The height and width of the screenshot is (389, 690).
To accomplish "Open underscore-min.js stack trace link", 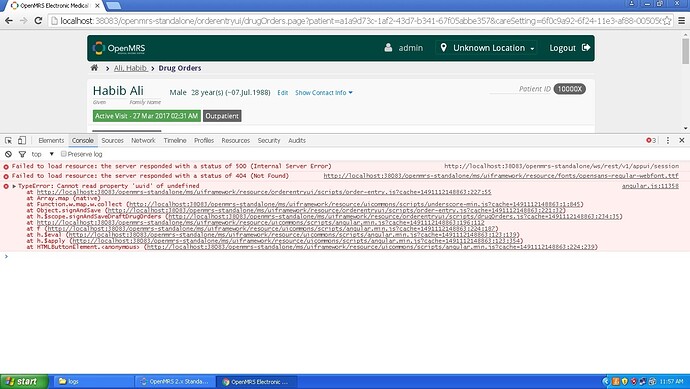I will click(354, 204).
